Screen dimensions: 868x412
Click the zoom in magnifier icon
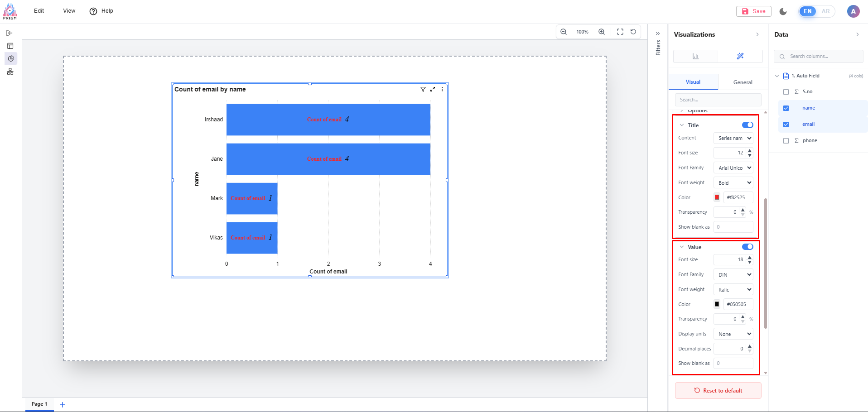pyautogui.click(x=602, y=32)
